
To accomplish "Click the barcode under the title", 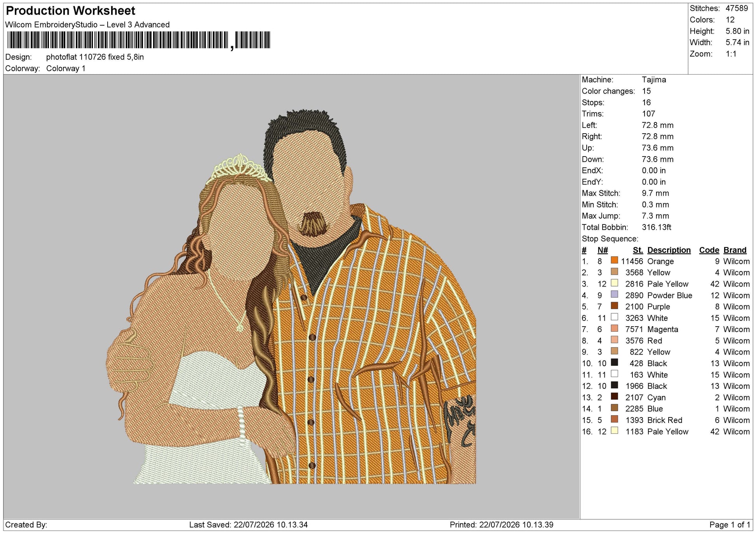I will (138, 40).
